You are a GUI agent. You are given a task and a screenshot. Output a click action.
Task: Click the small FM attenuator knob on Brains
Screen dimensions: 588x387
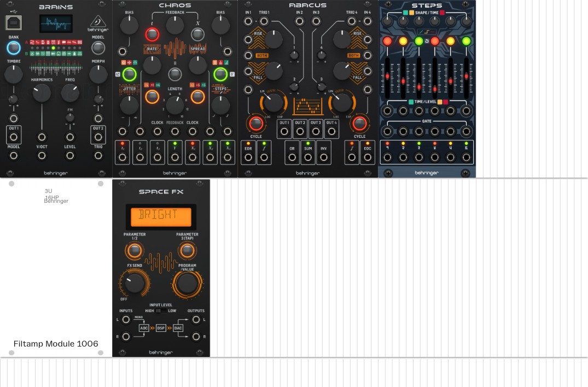coord(70,118)
